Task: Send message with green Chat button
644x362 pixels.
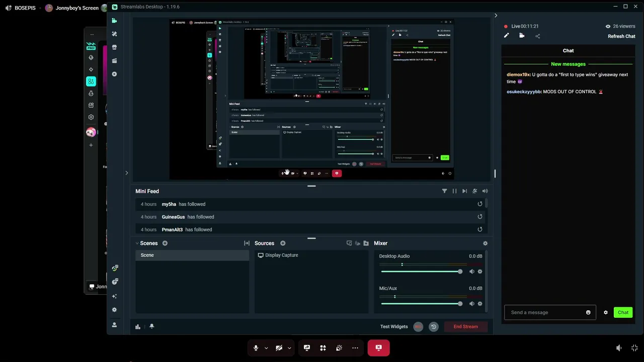Action: pos(623,313)
